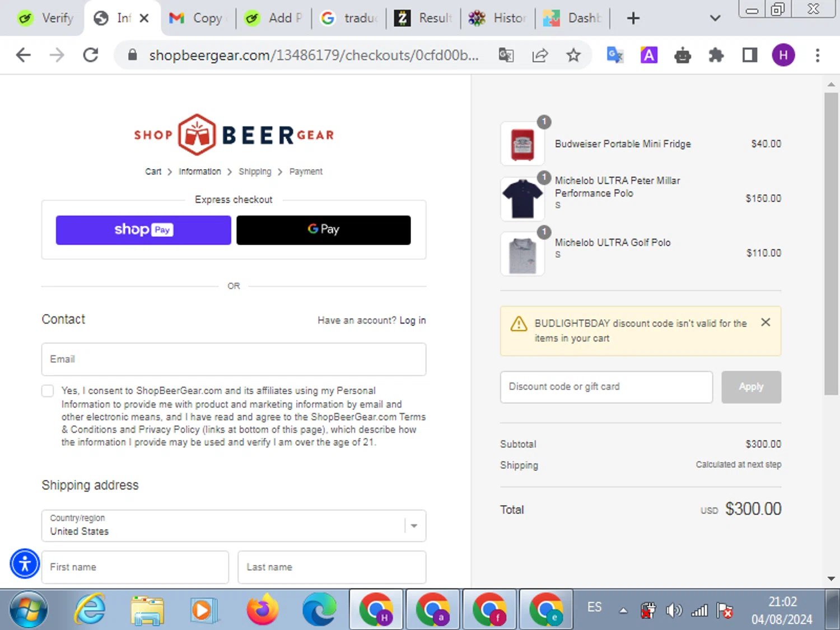Open the Country/region dropdown
840x630 pixels.
[x=234, y=525]
